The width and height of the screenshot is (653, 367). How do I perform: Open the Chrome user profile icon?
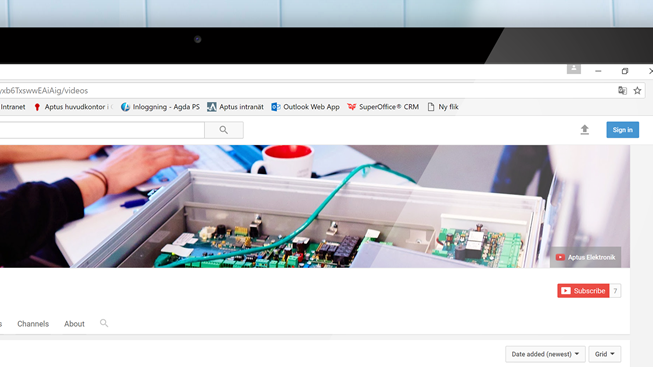[x=573, y=69]
